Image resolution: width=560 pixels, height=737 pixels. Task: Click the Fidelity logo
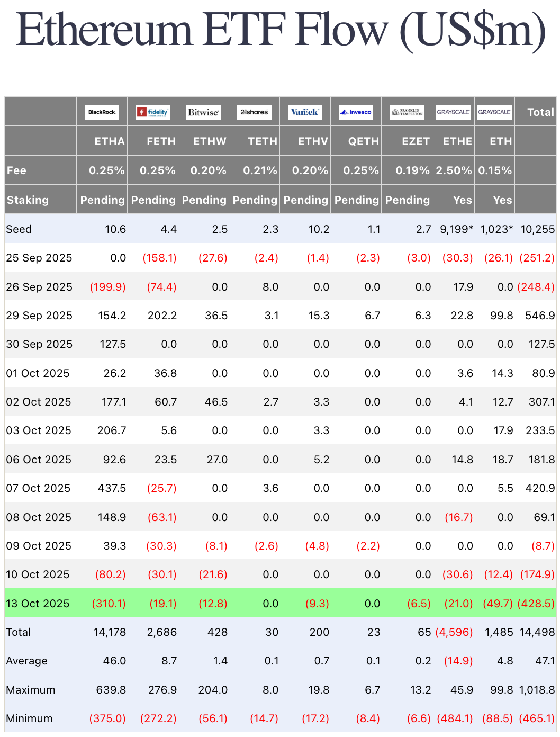pos(152,112)
